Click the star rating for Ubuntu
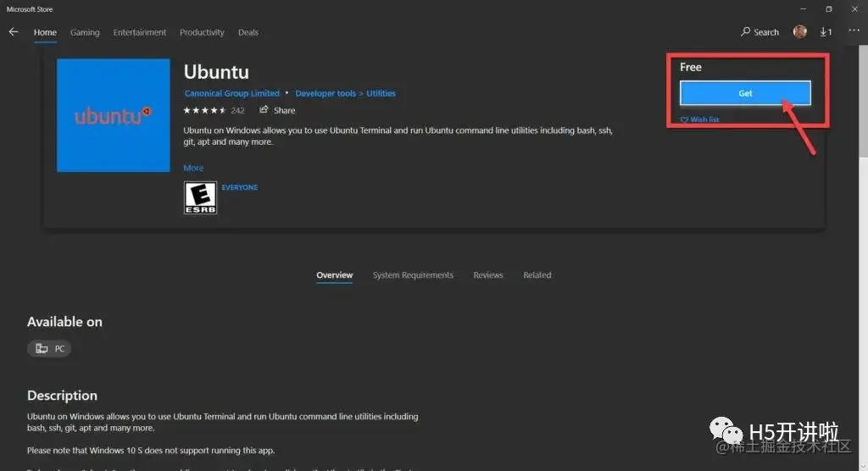The image size is (868, 471). point(205,110)
